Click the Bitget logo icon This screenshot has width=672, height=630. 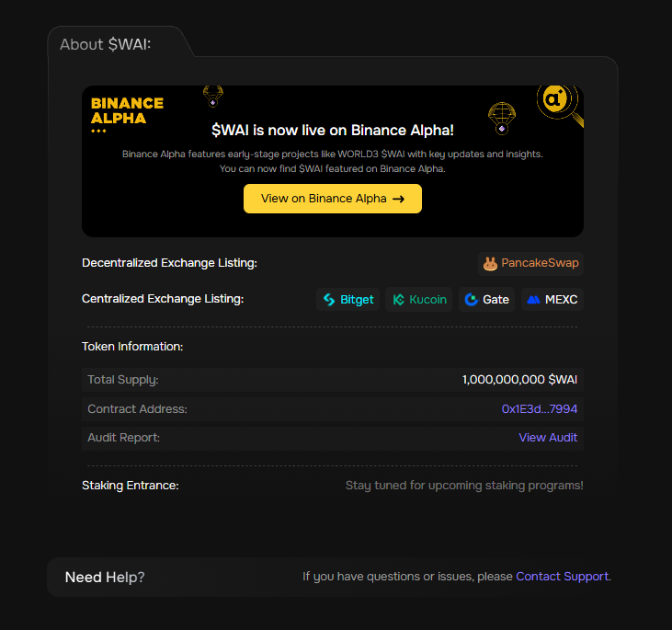[x=329, y=300]
